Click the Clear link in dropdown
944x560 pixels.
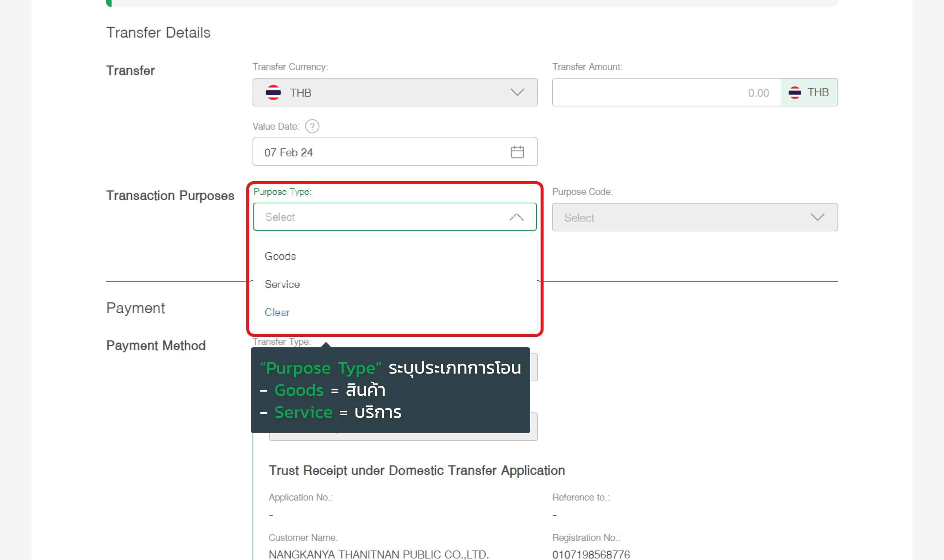click(277, 312)
